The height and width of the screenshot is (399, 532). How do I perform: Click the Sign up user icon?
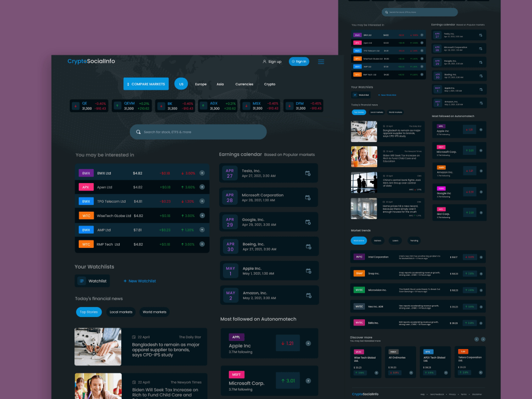[x=264, y=62]
